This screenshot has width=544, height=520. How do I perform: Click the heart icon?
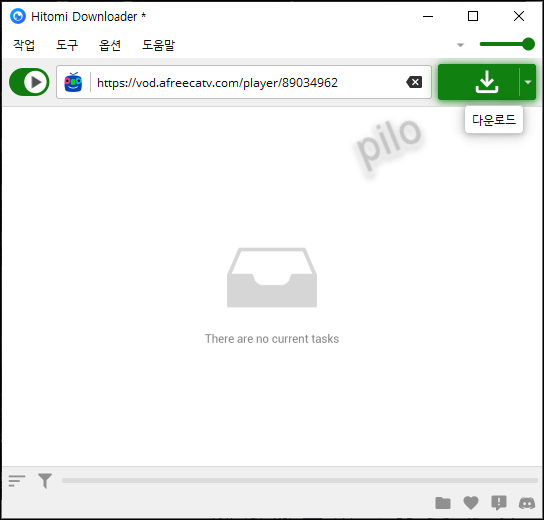click(x=471, y=503)
